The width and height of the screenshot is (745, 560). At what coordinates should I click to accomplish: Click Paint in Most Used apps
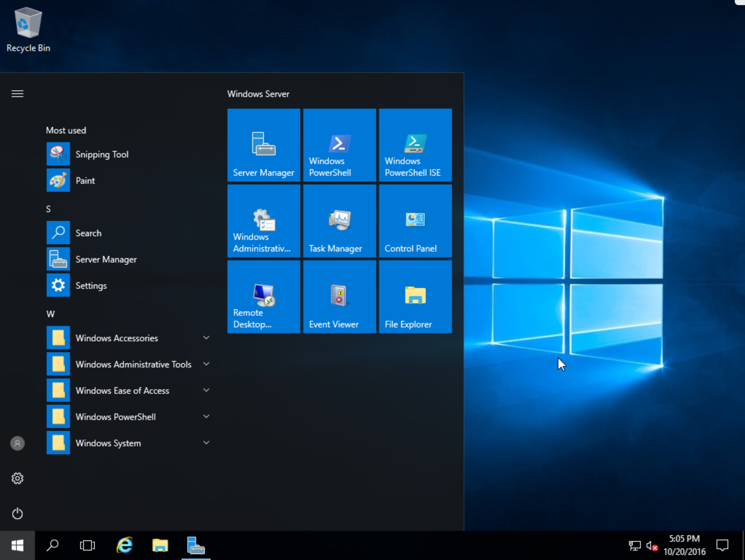pos(85,180)
